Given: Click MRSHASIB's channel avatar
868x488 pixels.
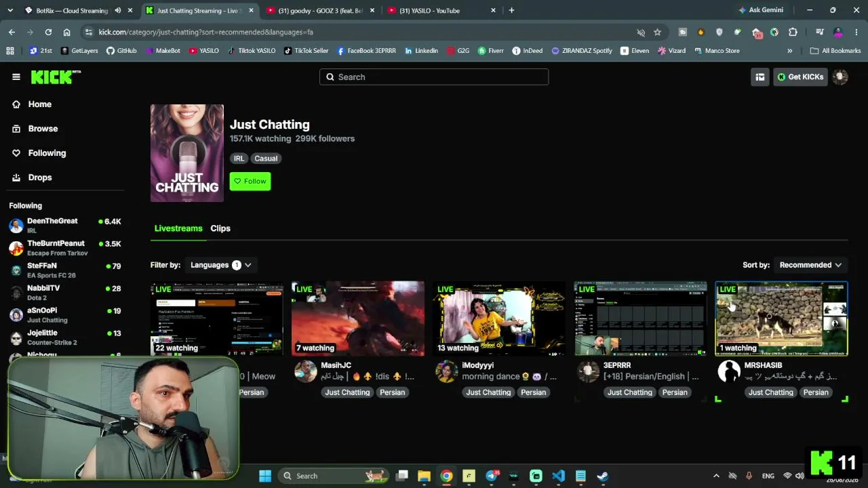Looking at the screenshot, I should tap(729, 371).
